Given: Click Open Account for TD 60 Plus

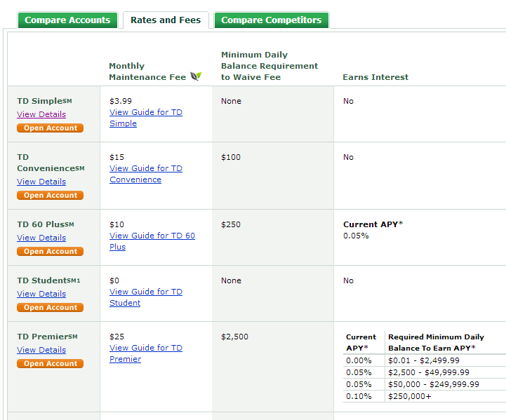Looking at the screenshot, I should [x=50, y=252].
